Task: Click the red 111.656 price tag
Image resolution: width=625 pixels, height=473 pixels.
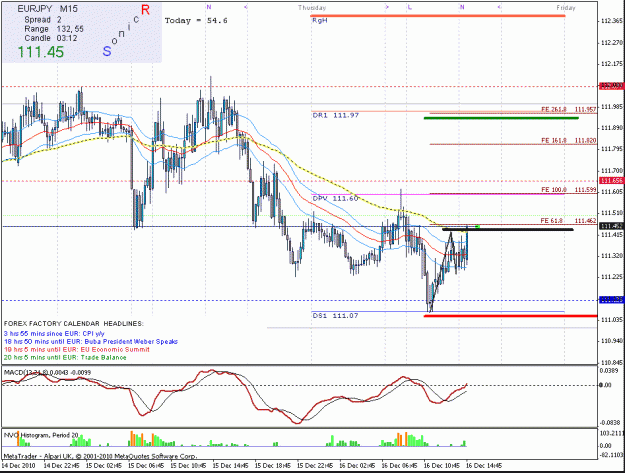Action: point(611,181)
